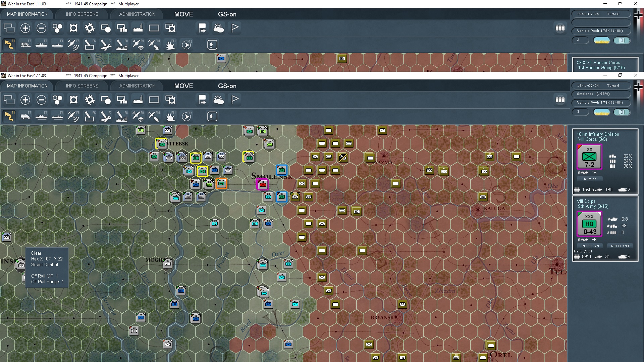This screenshot has height=362, width=644.
Task: Click the VIII Corps HQ counter thumbnail
Action: pyautogui.click(x=589, y=224)
